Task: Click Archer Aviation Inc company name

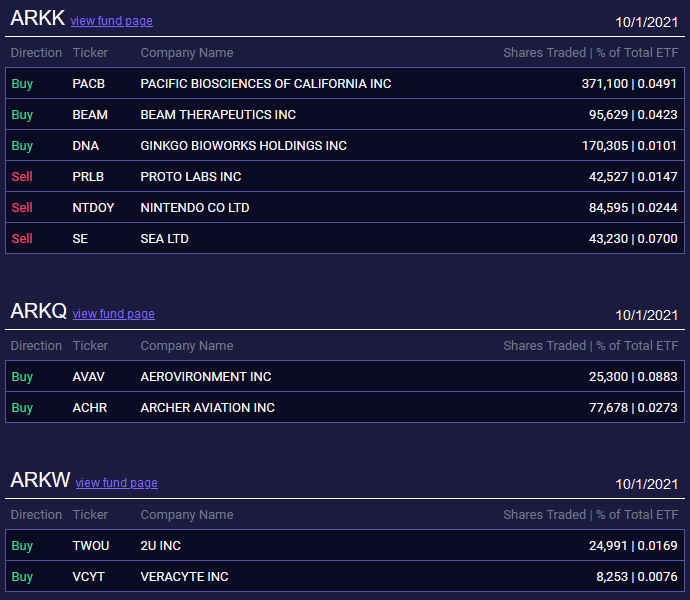Action: (x=208, y=408)
